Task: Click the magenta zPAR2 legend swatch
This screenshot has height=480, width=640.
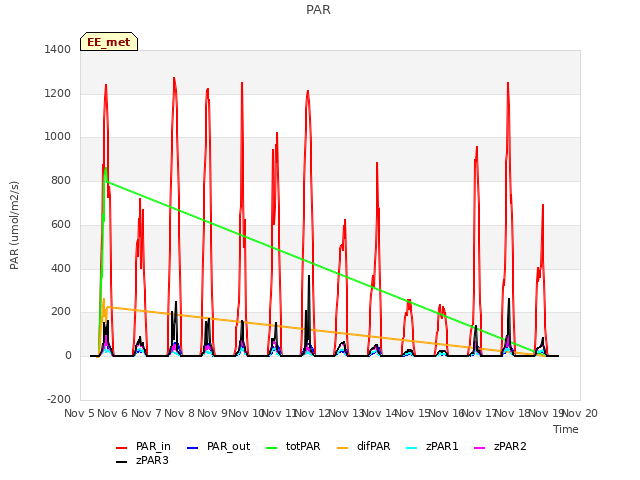Action: [x=480, y=448]
